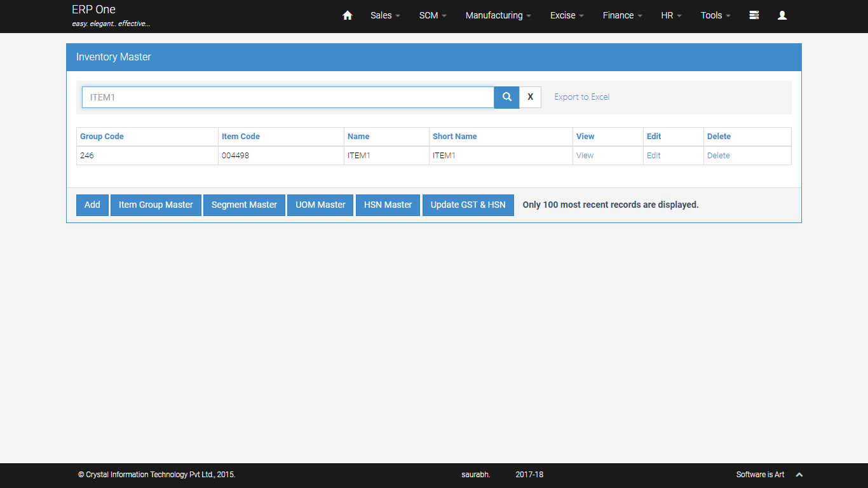
Task: Open the user profile icon
Action: click(x=782, y=15)
